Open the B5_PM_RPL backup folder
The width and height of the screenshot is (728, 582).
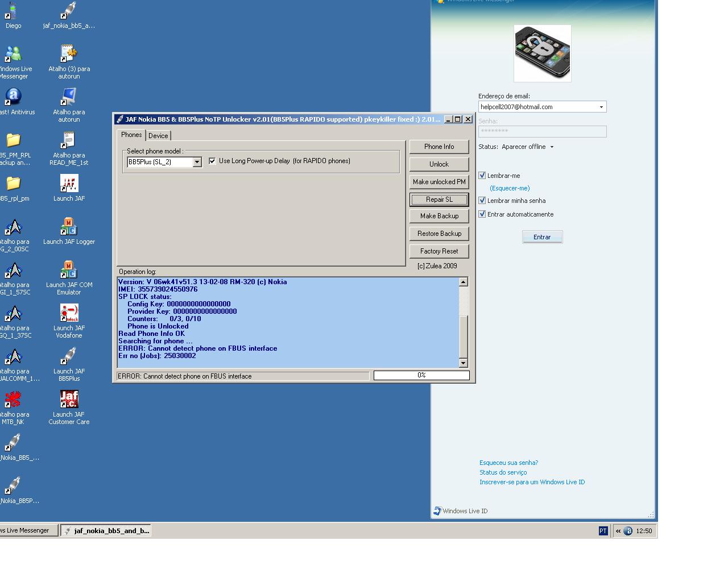pos(14,149)
